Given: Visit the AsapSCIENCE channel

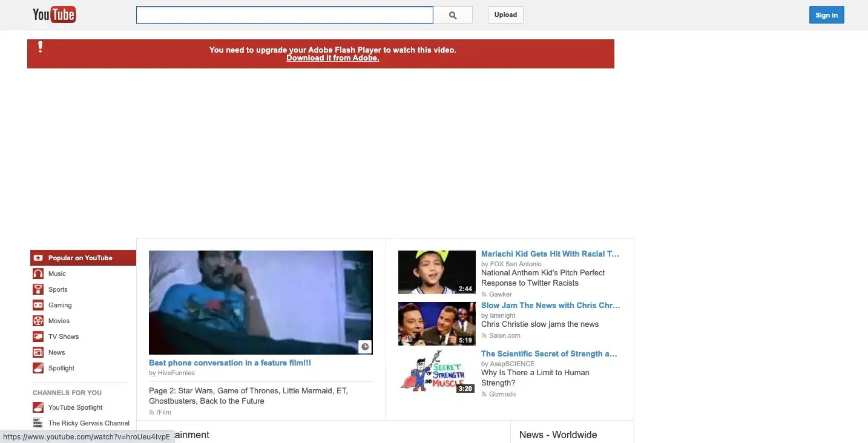Looking at the screenshot, I should [x=513, y=364].
